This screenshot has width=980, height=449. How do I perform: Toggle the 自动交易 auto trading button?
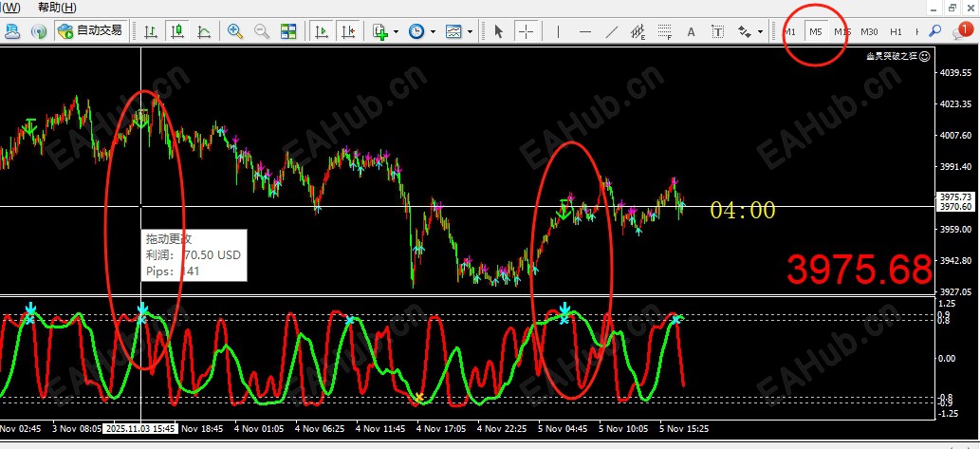pos(91,30)
